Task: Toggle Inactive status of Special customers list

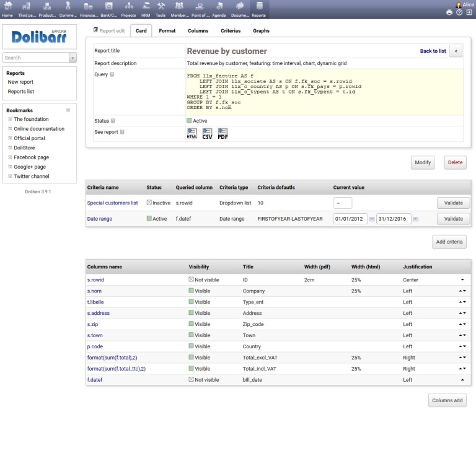Action: (149, 203)
